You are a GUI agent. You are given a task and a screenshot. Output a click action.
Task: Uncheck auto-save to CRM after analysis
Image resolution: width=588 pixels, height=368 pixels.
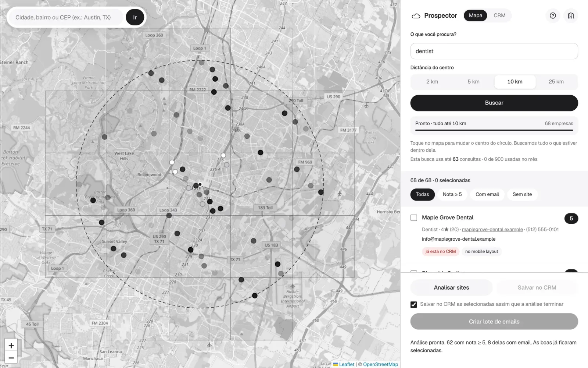[414, 304]
